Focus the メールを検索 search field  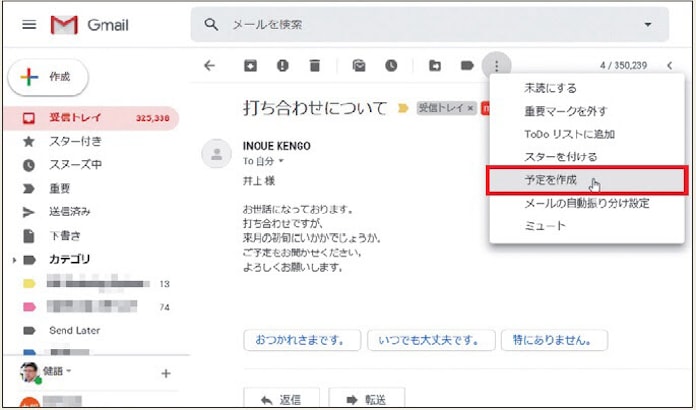[430, 24]
